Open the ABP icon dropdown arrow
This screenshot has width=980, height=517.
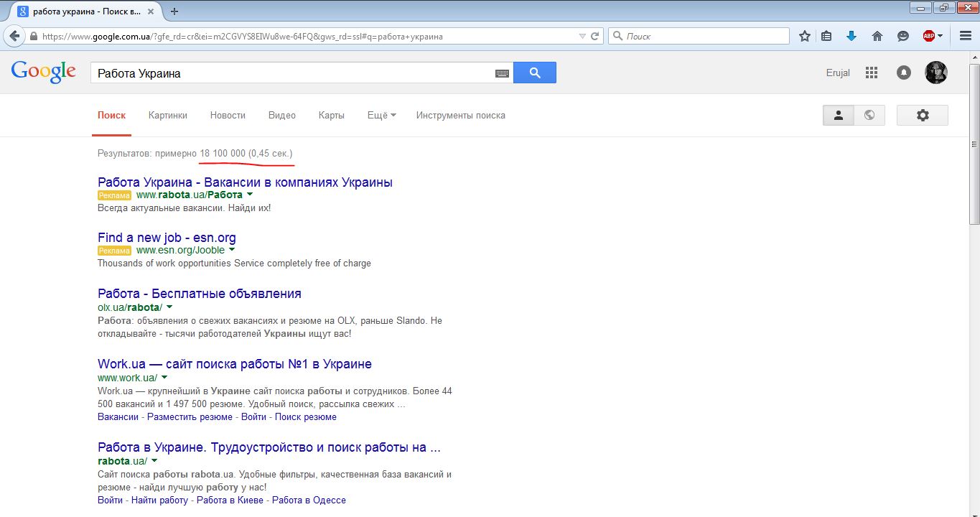click(x=940, y=36)
